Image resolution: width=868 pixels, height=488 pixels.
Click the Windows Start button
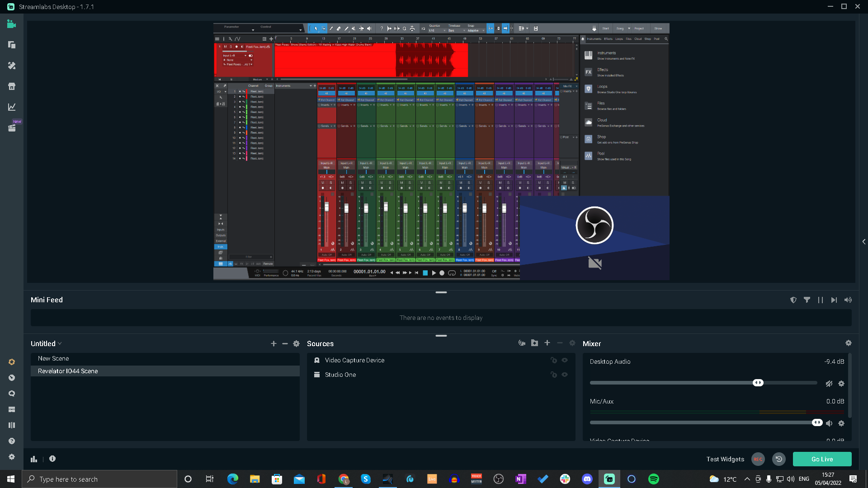(11, 479)
